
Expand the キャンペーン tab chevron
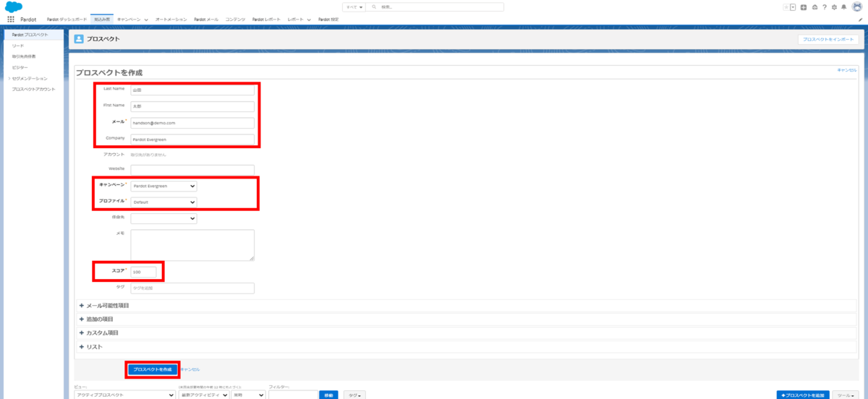[x=147, y=20]
